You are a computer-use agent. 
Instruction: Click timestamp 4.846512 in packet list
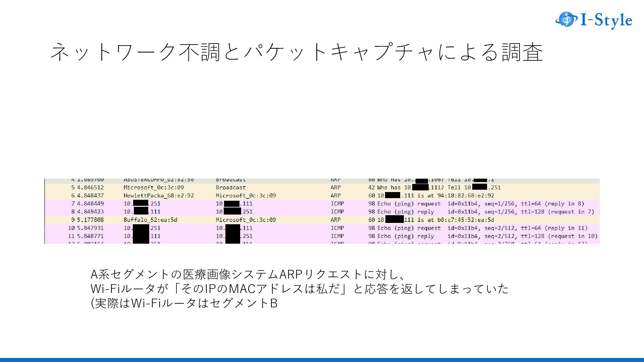pyautogui.click(x=90, y=188)
